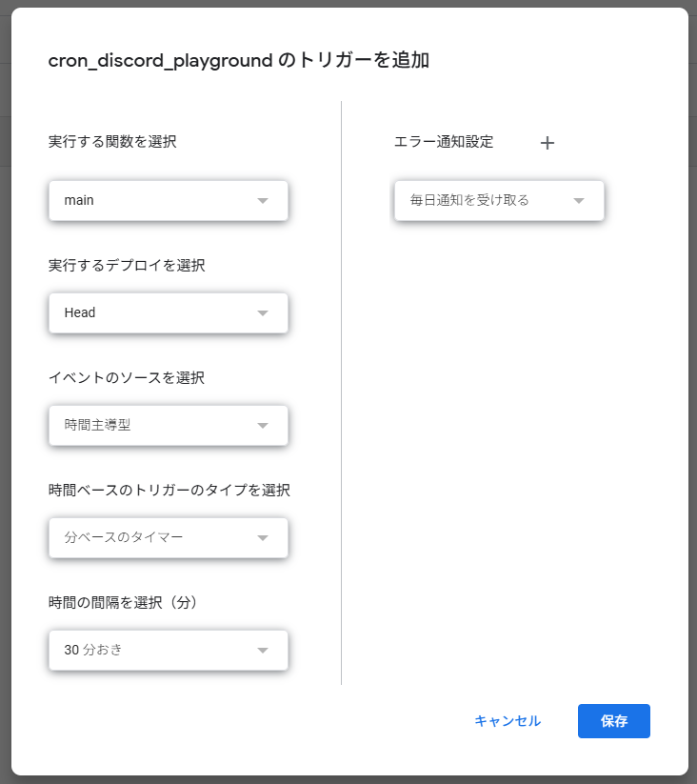Click the dialog title cron_discord_playground のトリガーを追加
This screenshot has width=697, height=784.
(x=238, y=61)
